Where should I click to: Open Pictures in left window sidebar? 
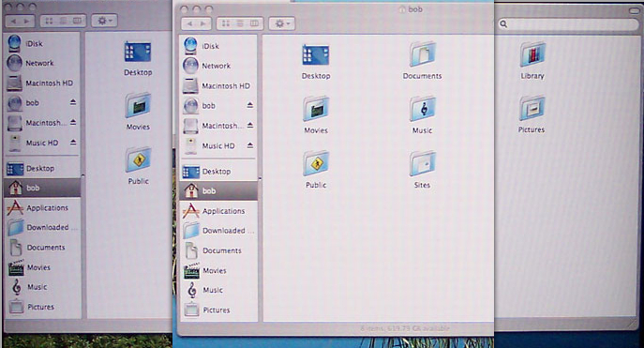(43, 307)
